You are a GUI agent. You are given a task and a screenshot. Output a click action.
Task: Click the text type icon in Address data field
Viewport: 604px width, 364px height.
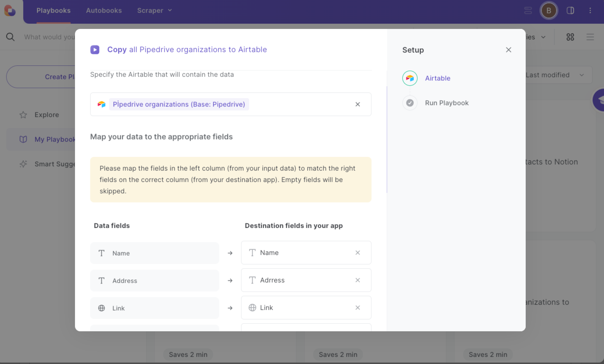point(102,281)
